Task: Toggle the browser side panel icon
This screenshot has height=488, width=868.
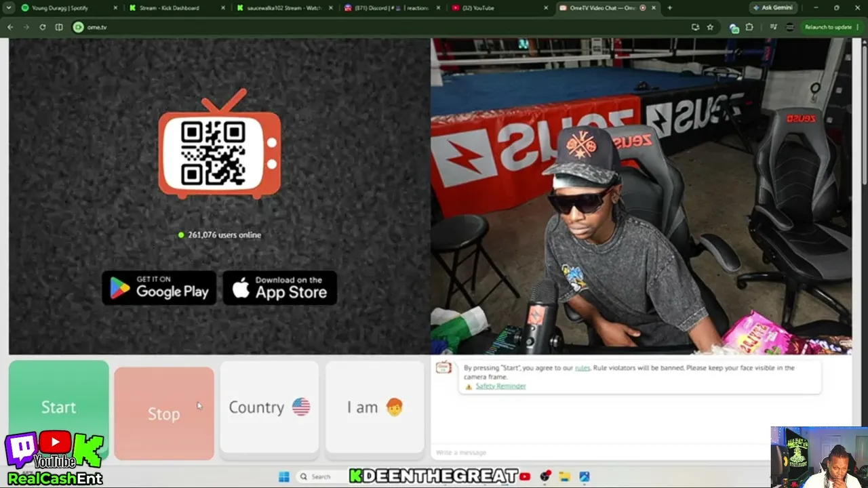Action: point(59,27)
